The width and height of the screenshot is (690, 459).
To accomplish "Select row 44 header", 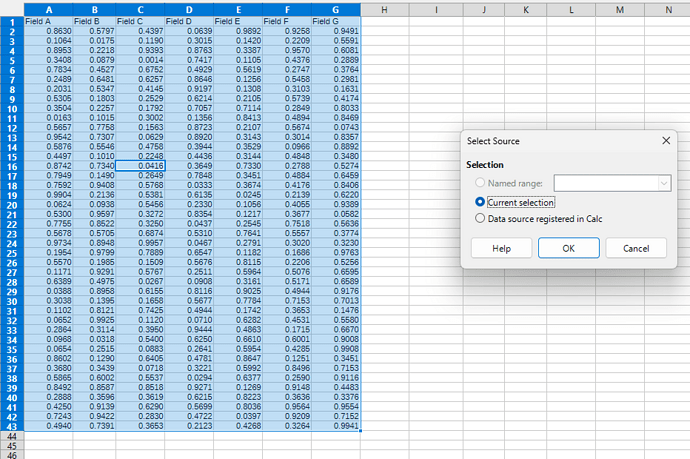I will point(12,436).
